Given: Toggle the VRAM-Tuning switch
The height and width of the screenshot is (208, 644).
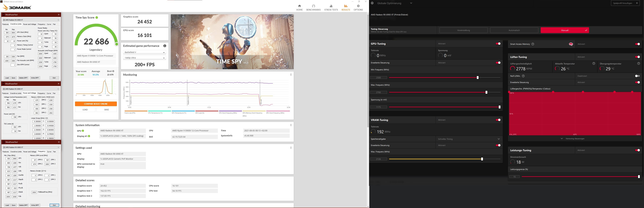Looking at the screenshot, I should point(498,120).
